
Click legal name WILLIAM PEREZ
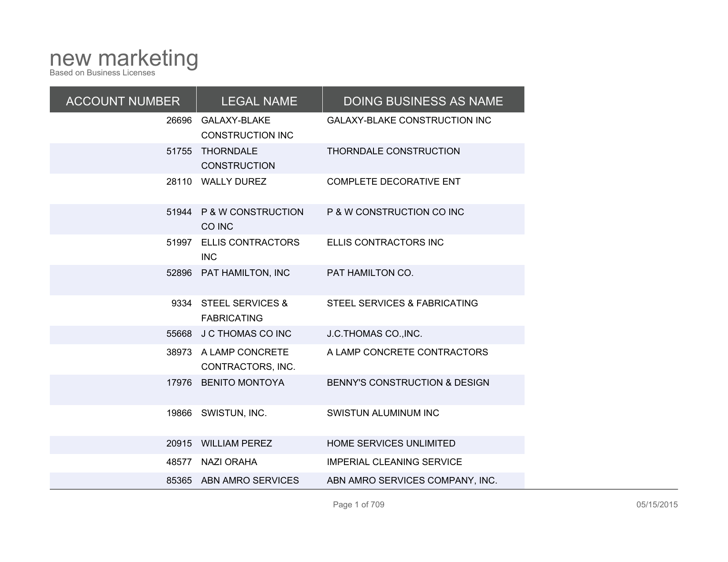pyautogui.click(x=236, y=443)
